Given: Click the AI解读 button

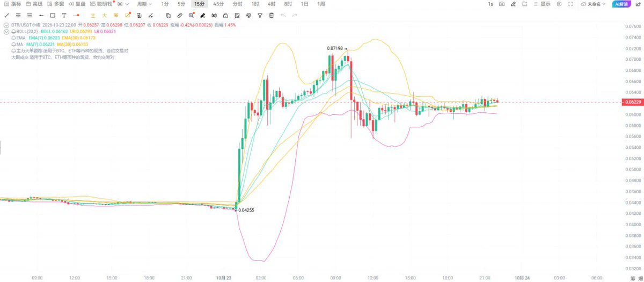Looking at the screenshot, I should click(621, 4).
